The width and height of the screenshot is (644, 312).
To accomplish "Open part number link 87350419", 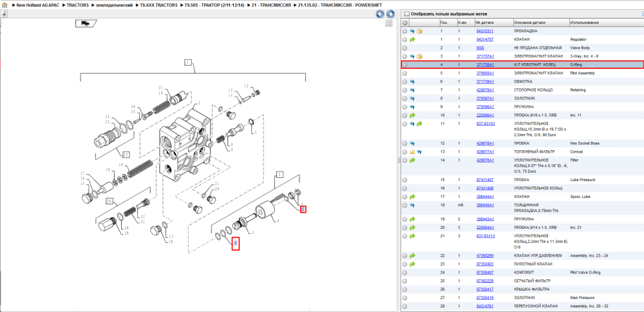I will (x=485, y=298).
